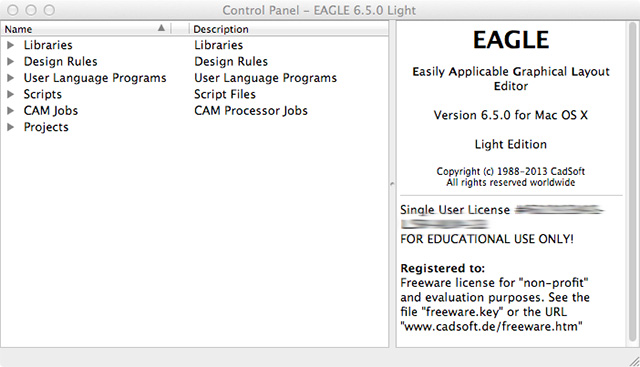The image size is (640, 367).
Task: Select the Design Rules row name
Action: (x=60, y=61)
